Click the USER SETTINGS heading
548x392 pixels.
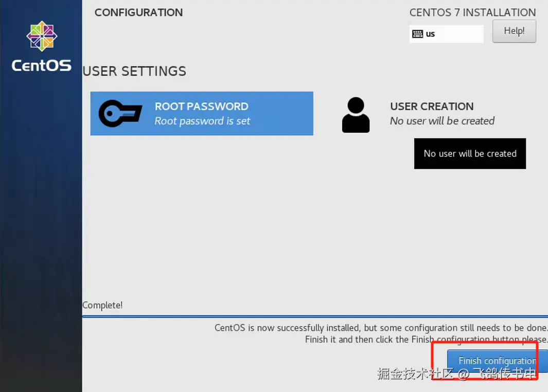pyautogui.click(x=134, y=72)
